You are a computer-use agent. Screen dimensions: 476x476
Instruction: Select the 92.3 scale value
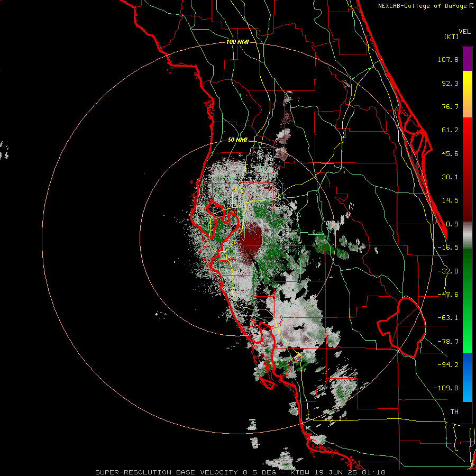coord(450,83)
